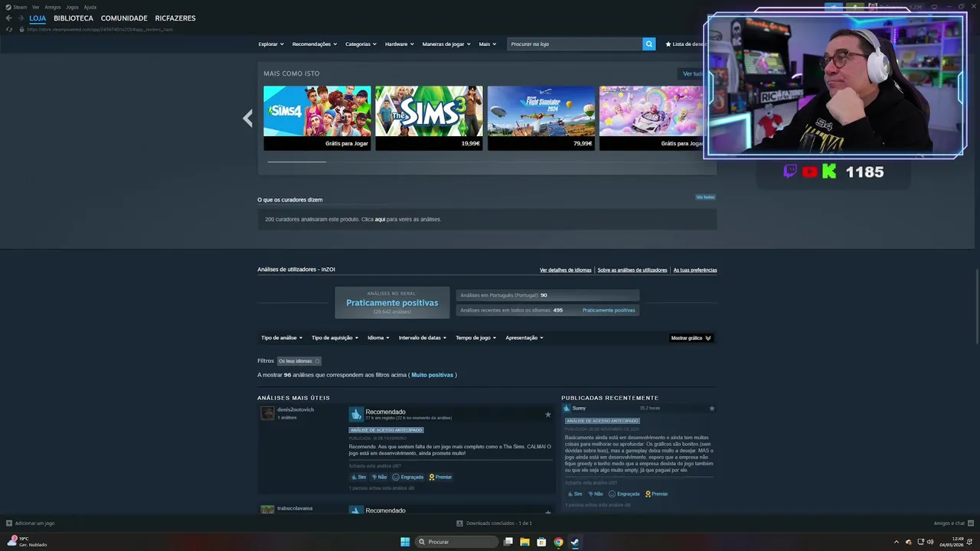This screenshot has height=551, width=980.
Task: Click the Add game plus icon at bottom left
Action: [9, 523]
